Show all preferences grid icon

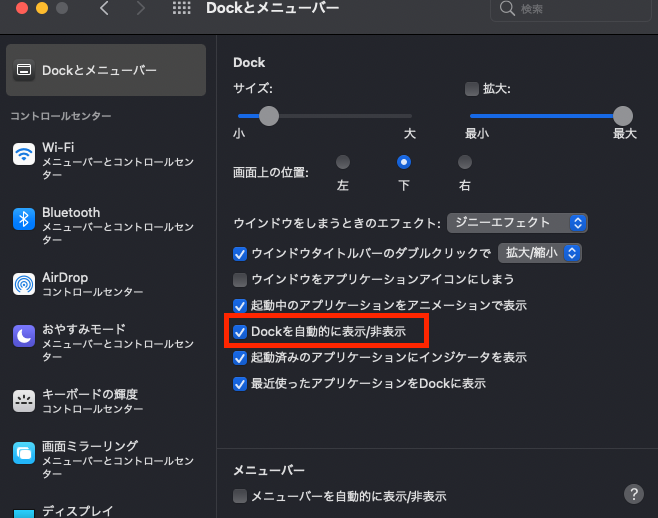click(181, 8)
